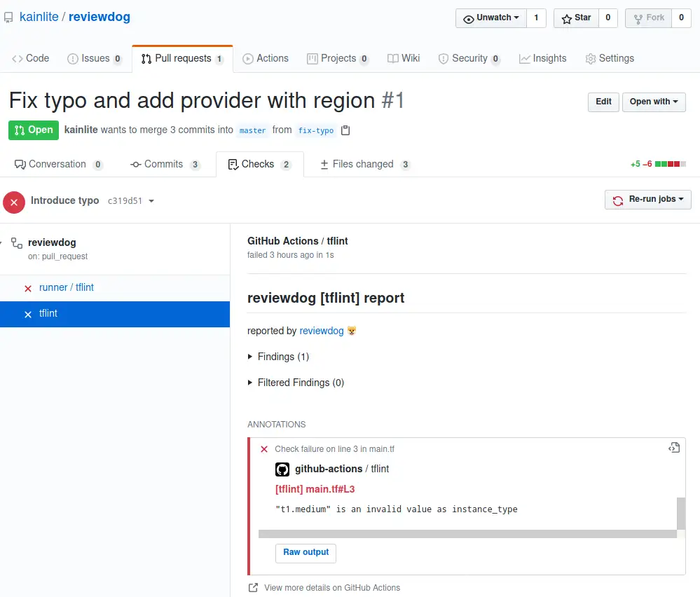The image size is (700, 597).
Task: Click the pull request icon in the green Open badge
Action: (19, 130)
